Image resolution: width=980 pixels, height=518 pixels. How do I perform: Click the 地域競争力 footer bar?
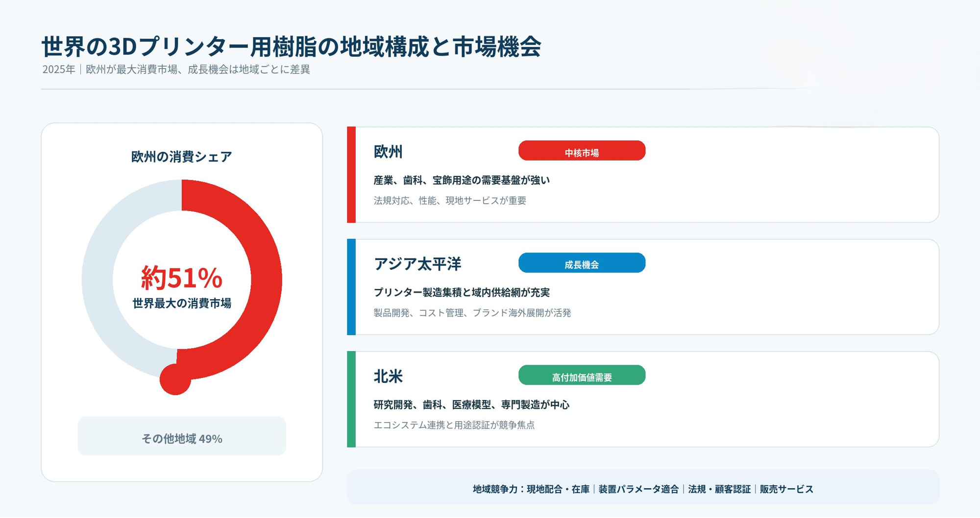(643, 488)
